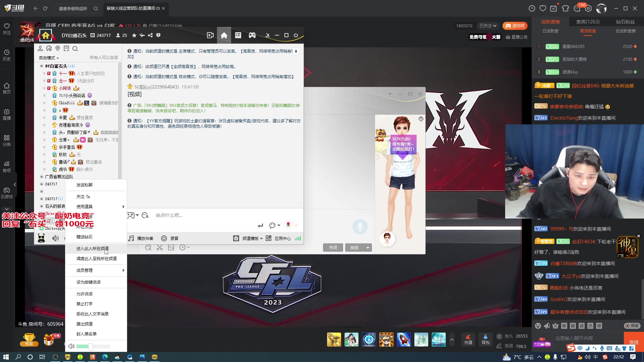Open Windows Start menu
644x362 pixels.
pyautogui.click(x=6, y=357)
